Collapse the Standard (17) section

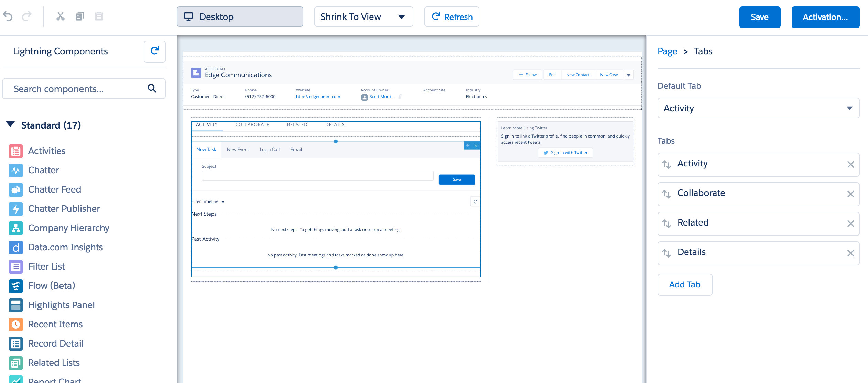(x=11, y=124)
